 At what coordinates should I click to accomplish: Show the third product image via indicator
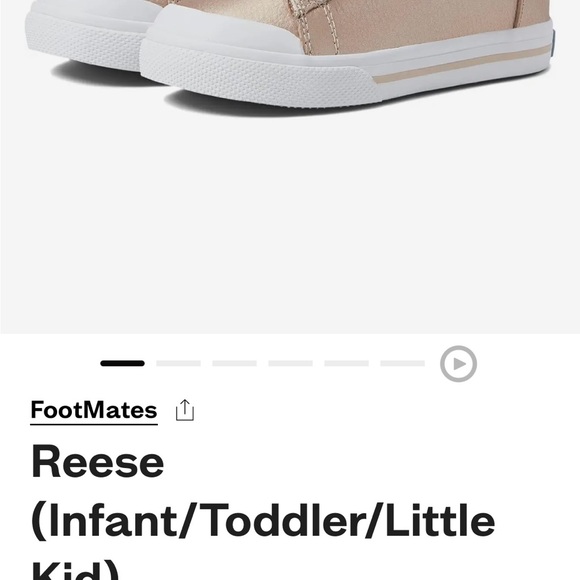click(x=235, y=363)
